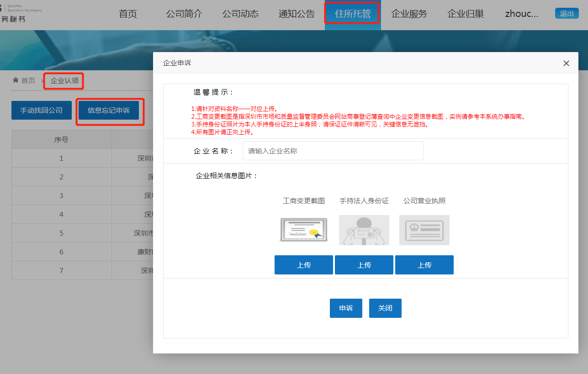Open the 企业归巢 navigation item
This screenshot has height=374, width=588.
tap(466, 14)
